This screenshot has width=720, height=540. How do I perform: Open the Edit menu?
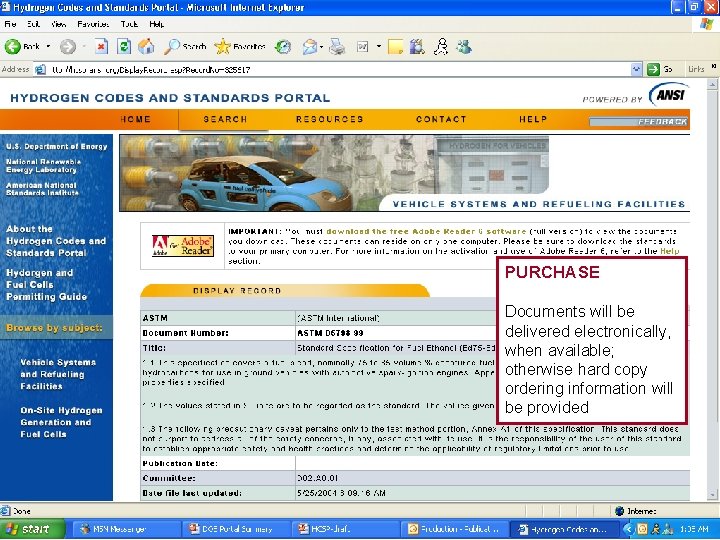(x=33, y=24)
